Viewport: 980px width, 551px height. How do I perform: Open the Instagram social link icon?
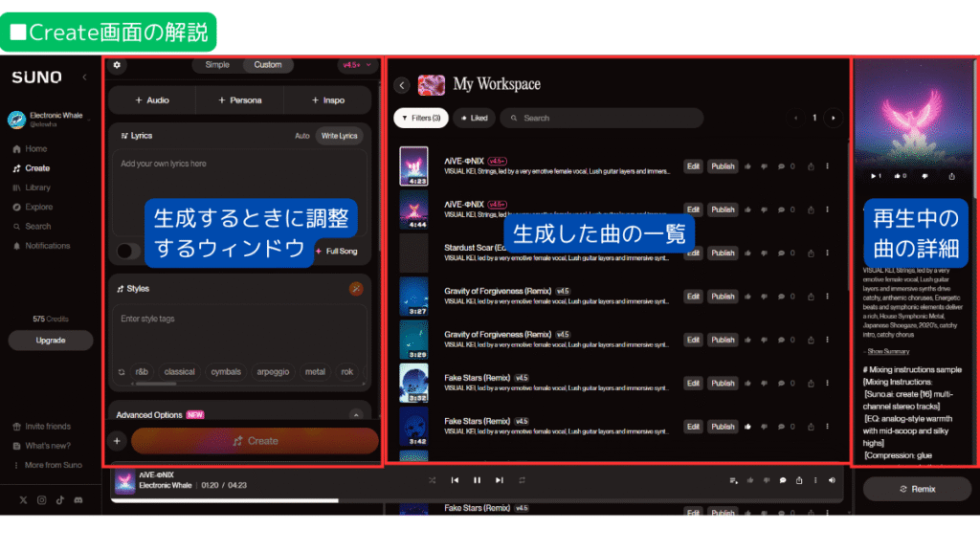(41, 500)
